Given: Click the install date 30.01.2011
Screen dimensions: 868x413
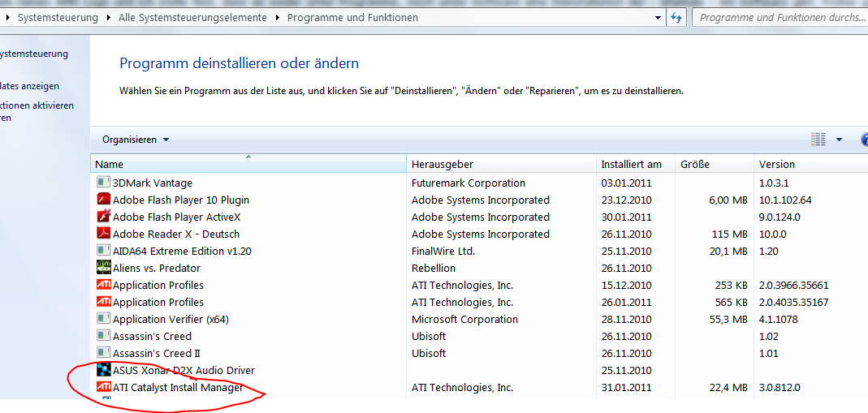Looking at the screenshot, I should (x=627, y=217).
